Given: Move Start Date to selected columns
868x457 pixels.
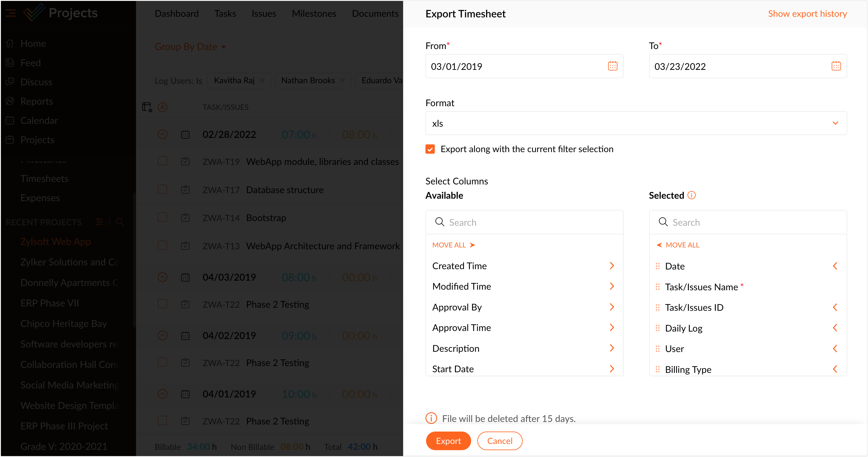Looking at the screenshot, I should (612, 369).
